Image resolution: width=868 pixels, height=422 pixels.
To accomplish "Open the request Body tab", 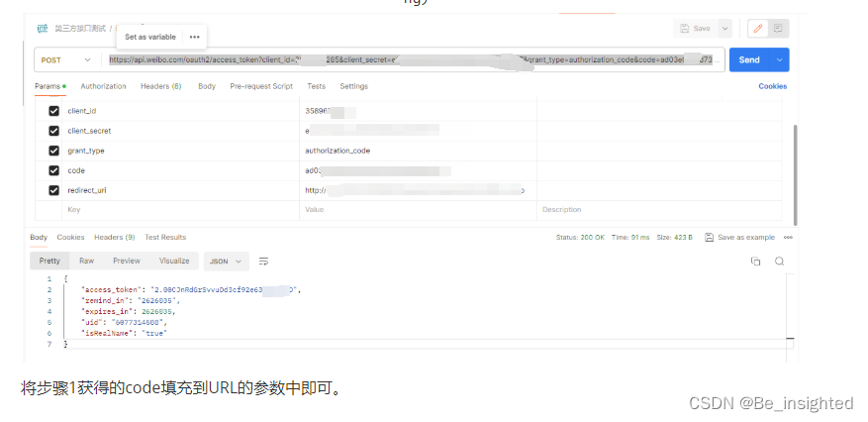I will (207, 86).
